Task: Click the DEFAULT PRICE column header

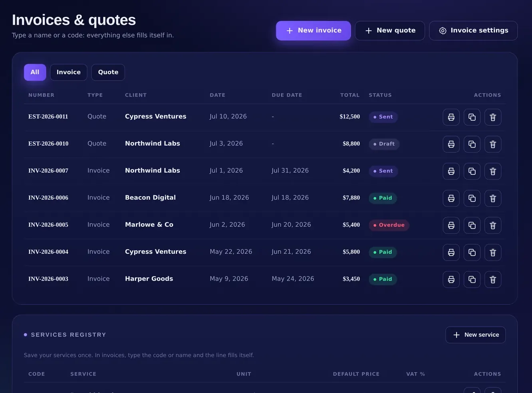Action: tap(356, 374)
